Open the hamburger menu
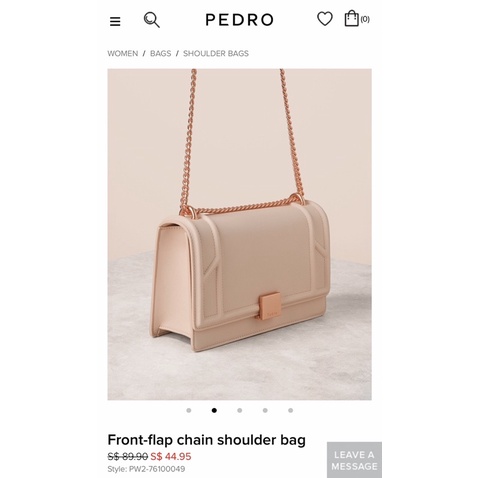The width and height of the screenshot is (478, 478). pos(115,22)
